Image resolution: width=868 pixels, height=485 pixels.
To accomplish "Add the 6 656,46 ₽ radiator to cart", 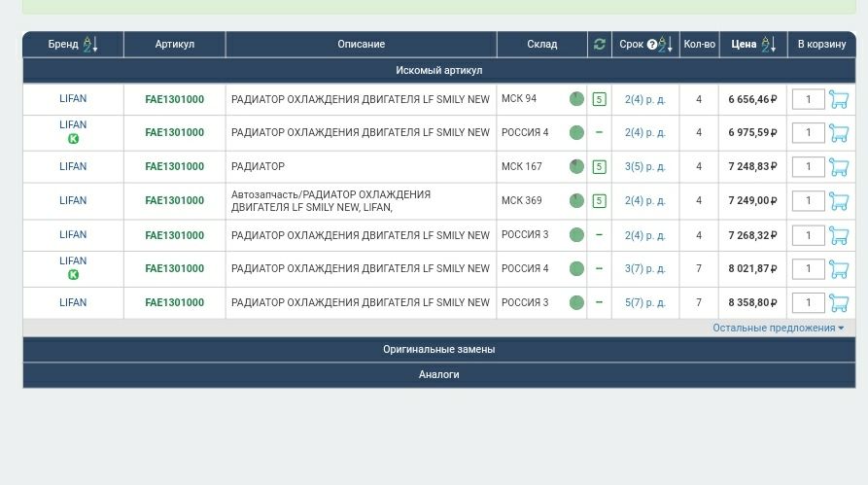I will 839,100.
